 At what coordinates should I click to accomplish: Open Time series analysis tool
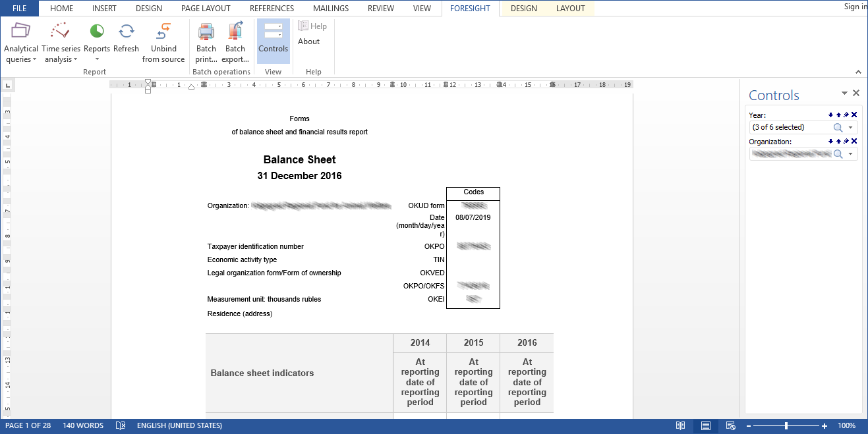pos(61,43)
